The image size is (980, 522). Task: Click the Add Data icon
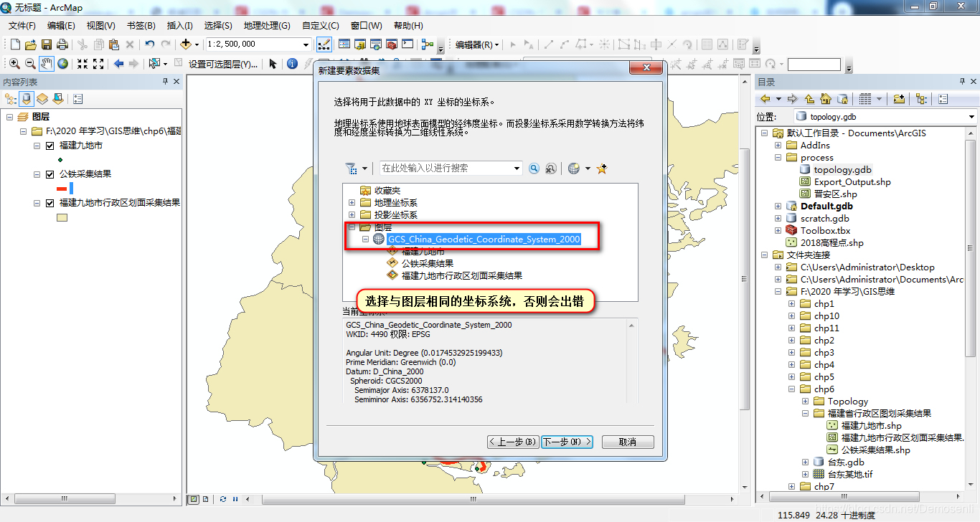185,44
